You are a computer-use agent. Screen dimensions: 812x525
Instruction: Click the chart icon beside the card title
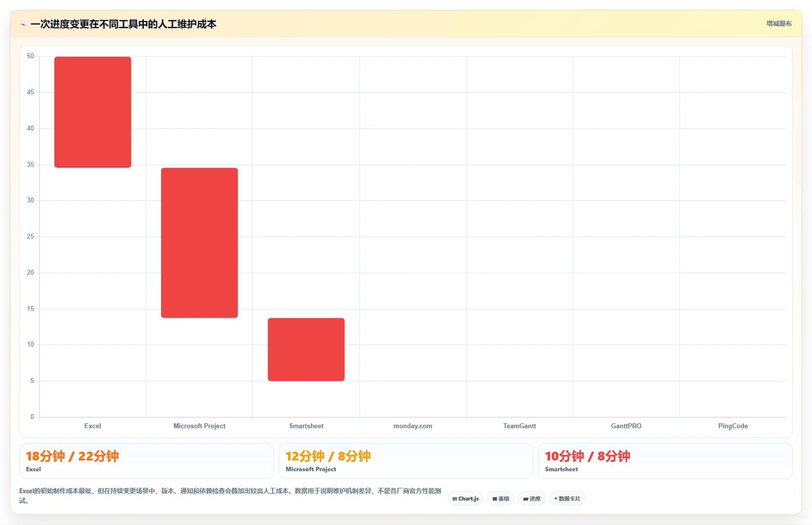coord(23,24)
